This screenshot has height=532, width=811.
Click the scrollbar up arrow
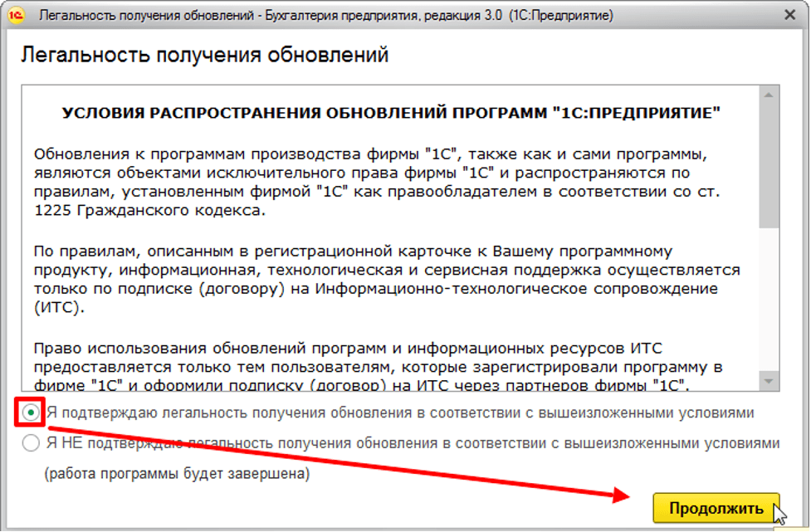coord(769,93)
